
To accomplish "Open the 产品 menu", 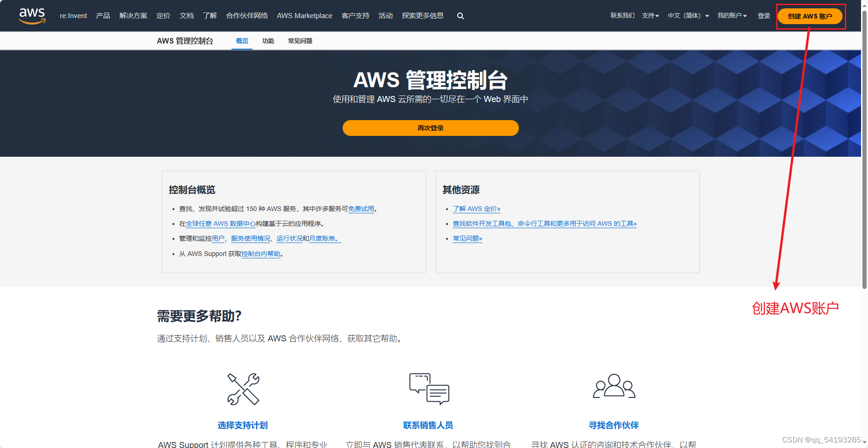I will [x=103, y=16].
